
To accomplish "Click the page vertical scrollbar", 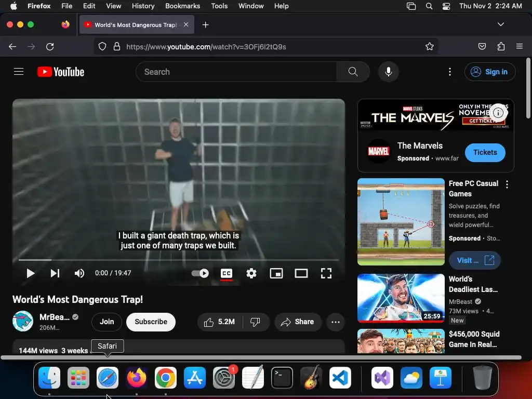I will (x=528, y=88).
